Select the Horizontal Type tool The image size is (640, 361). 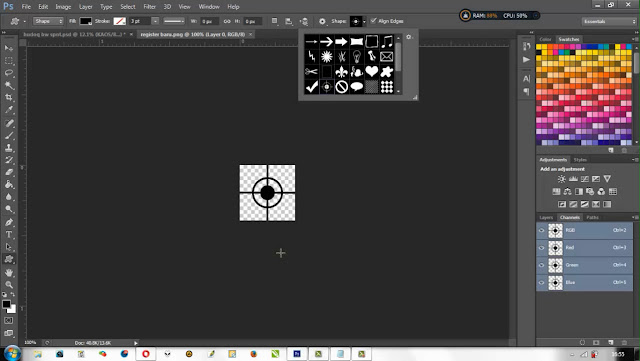click(x=9, y=234)
